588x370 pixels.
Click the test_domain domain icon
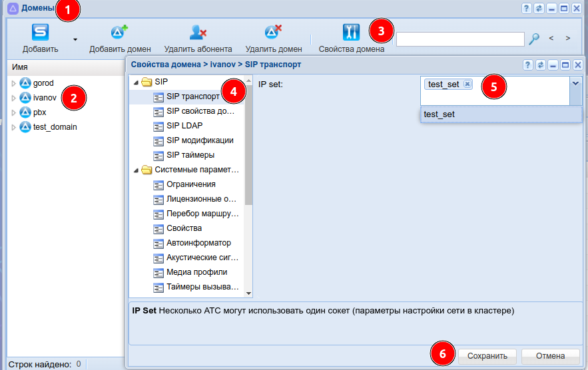click(25, 126)
